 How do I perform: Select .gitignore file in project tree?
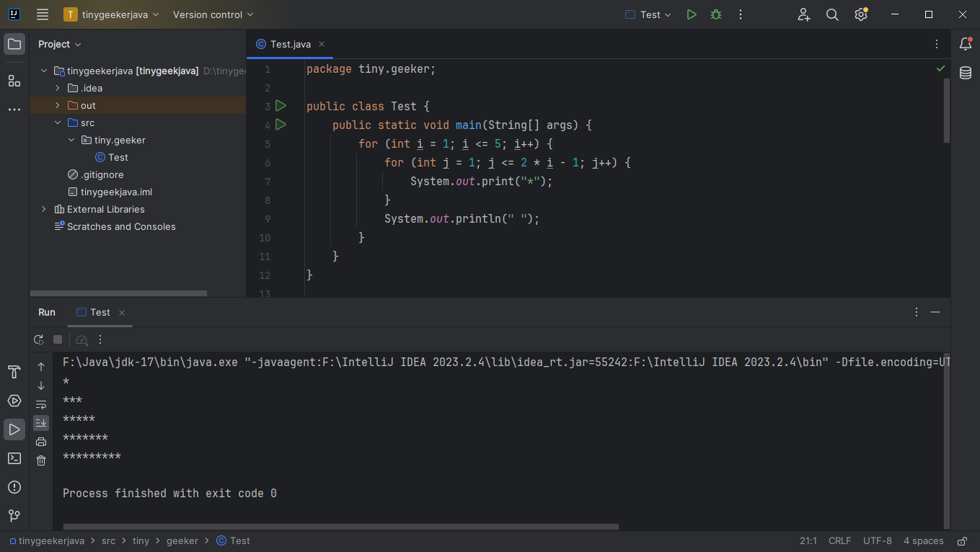pos(95,174)
